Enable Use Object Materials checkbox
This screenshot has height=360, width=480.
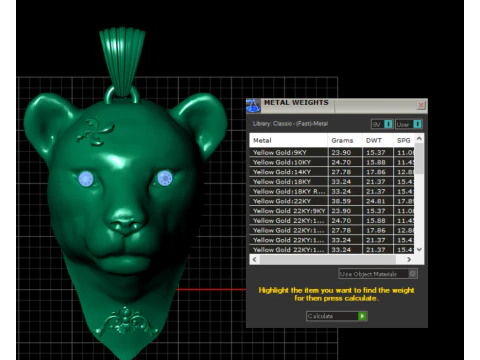pyautogui.click(x=412, y=274)
